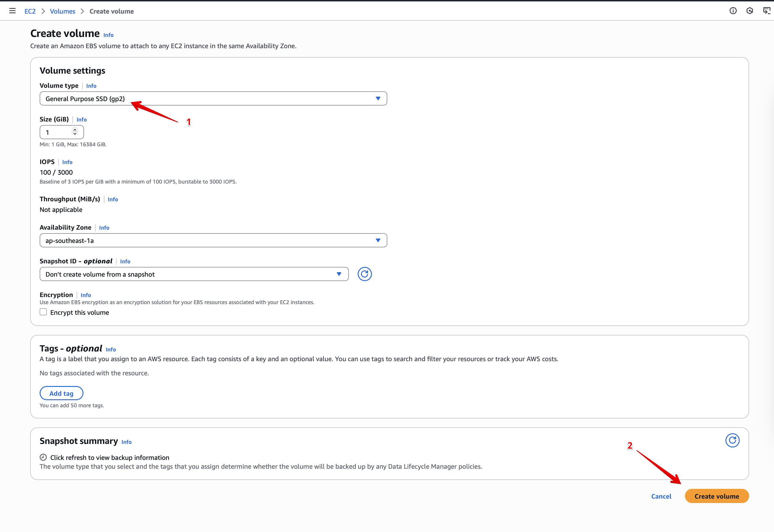Open the Info link beside Volume type
Viewport: 774px width, 532px height.
91,86
